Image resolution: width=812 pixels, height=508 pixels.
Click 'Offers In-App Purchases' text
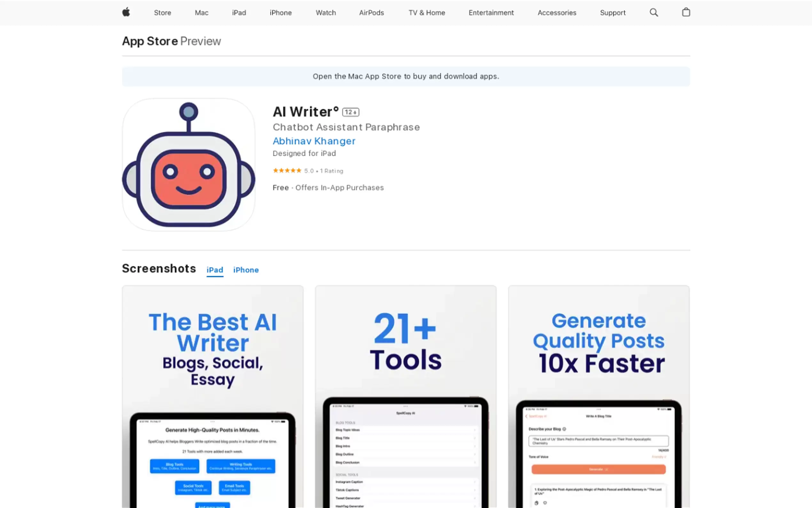point(340,188)
